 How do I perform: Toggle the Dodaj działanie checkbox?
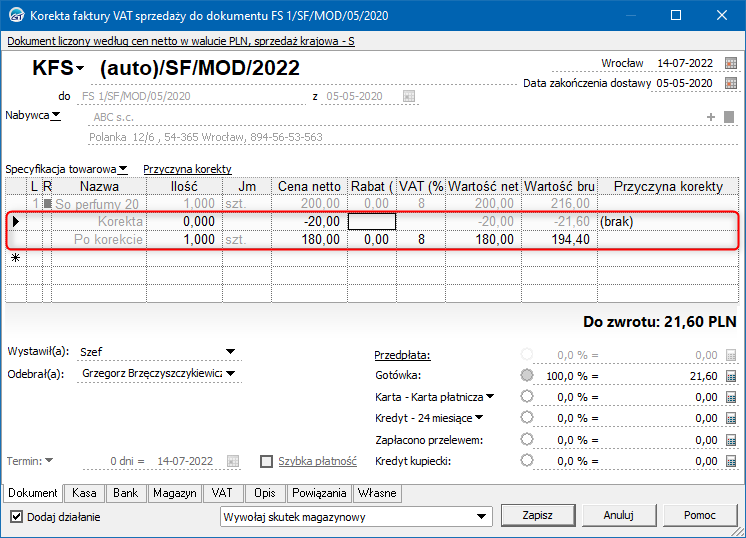point(16,517)
